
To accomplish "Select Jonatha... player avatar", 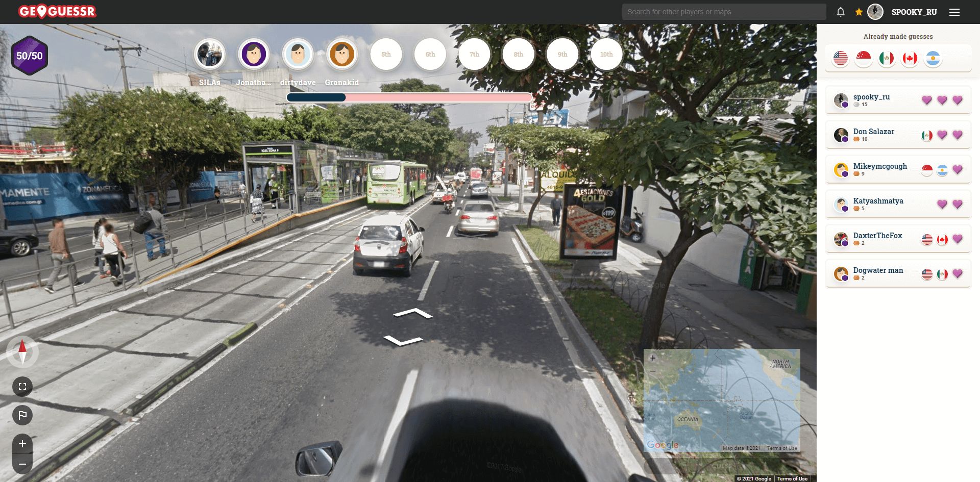I will click(x=254, y=55).
